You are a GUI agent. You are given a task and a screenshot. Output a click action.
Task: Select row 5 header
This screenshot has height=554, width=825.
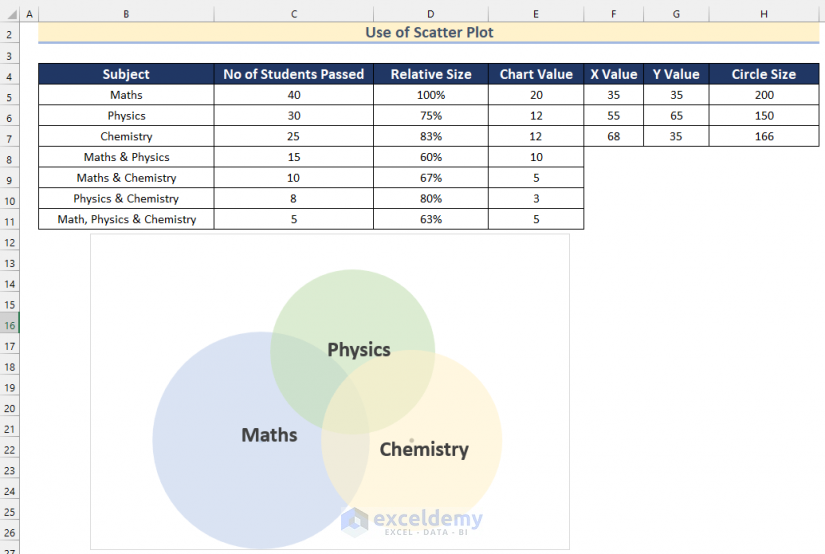click(x=9, y=96)
